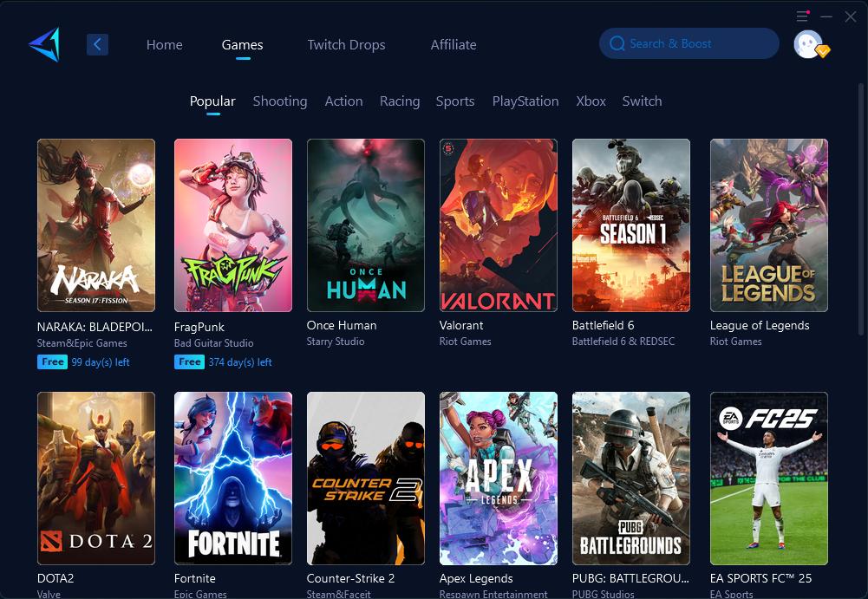Open the Twitch Drops tab
Screen dimensions: 868x599
(x=346, y=45)
